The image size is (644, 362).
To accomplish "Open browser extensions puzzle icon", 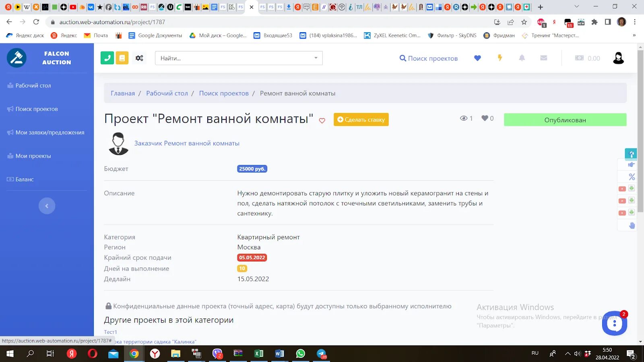I will click(x=594, y=22).
